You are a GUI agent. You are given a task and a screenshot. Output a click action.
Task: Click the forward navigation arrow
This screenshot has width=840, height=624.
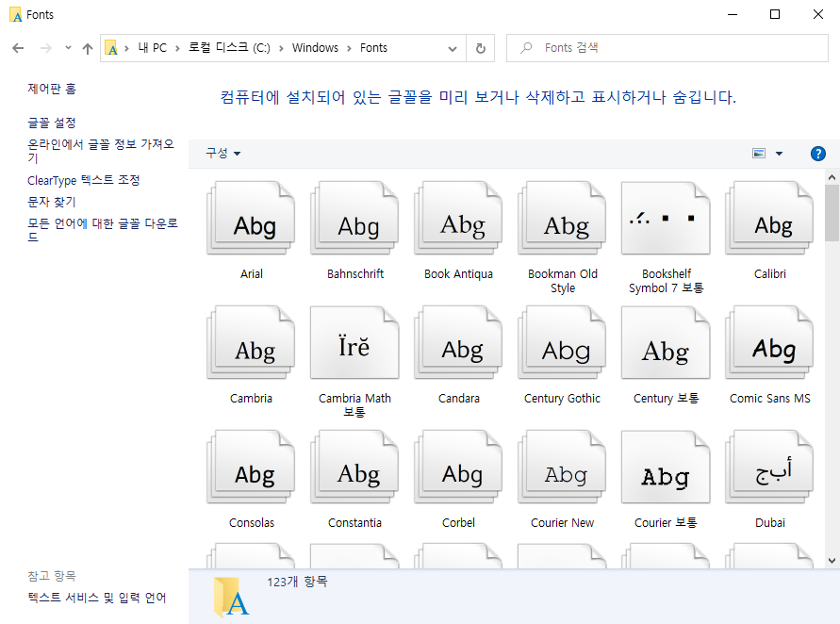click(46, 48)
